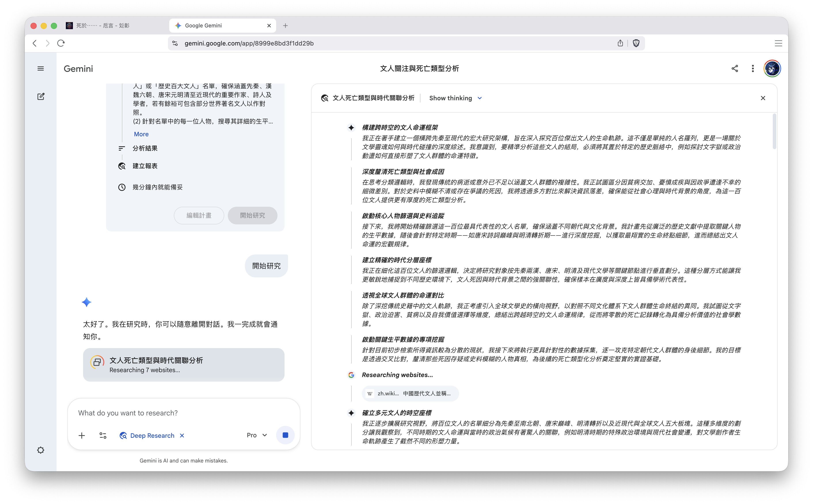This screenshot has width=813, height=504.
Task: Focus the 'What do you want to research?' field
Action: coord(183,413)
